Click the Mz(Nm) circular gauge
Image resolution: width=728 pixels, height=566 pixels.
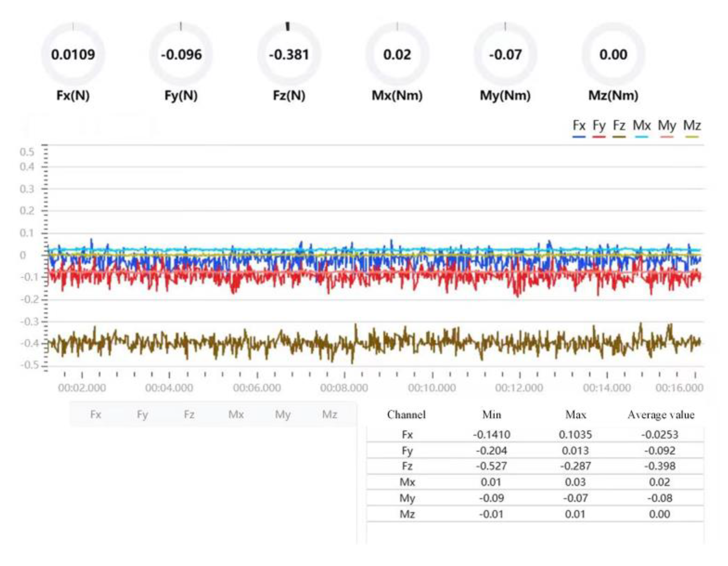coord(613,54)
